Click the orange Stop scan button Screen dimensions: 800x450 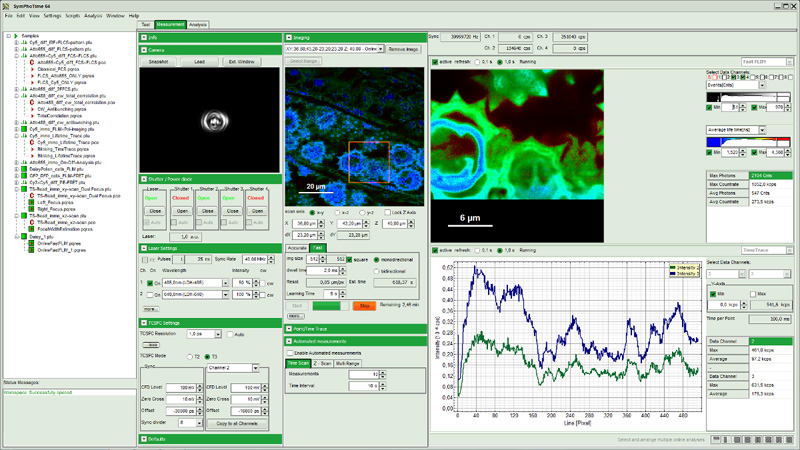[364, 306]
